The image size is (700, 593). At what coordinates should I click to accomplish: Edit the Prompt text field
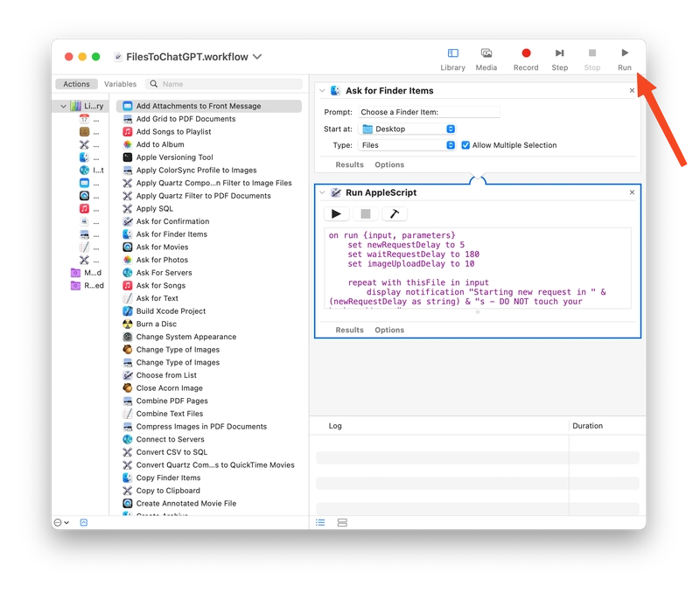pyautogui.click(x=429, y=112)
